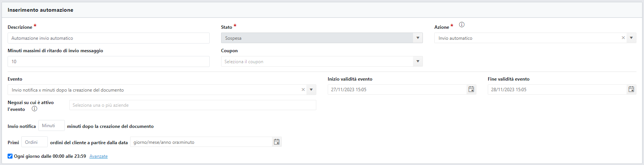Click the Minuti input after Invio notifica
Screen dimensions: 644x165
[52, 126]
